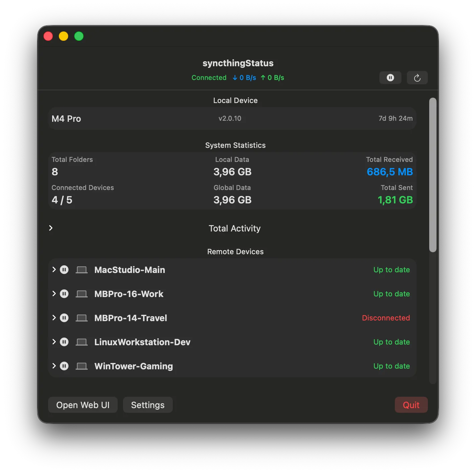Pause the LinuxWorkstation-Dev device
This screenshot has width=476, height=473.
tap(64, 342)
